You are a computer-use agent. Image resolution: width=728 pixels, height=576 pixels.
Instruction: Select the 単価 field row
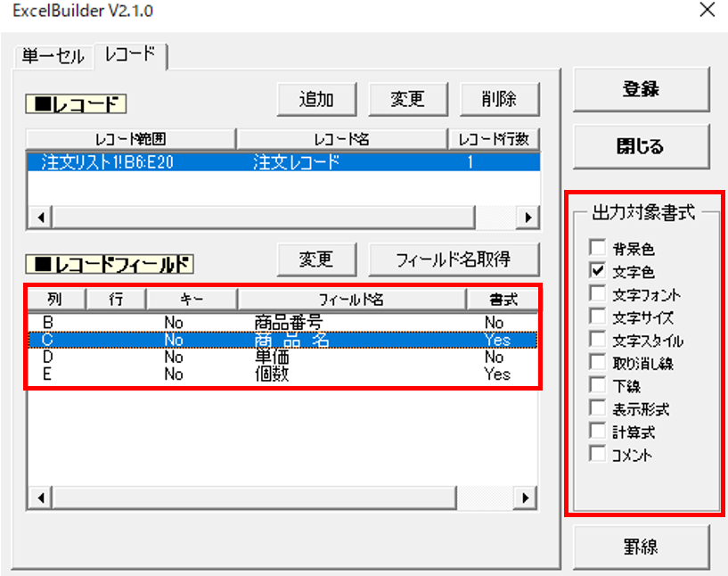(282, 357)
